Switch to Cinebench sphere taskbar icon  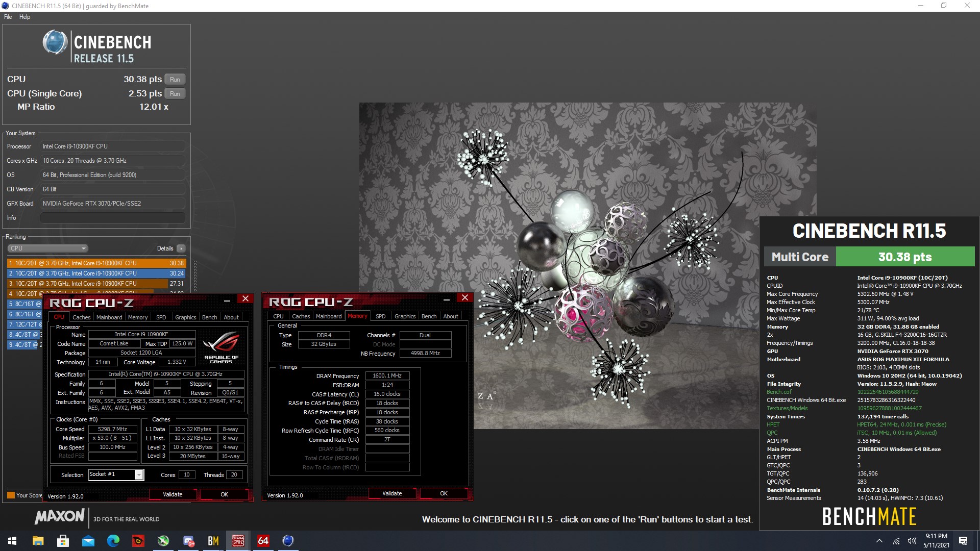[288, 541]
